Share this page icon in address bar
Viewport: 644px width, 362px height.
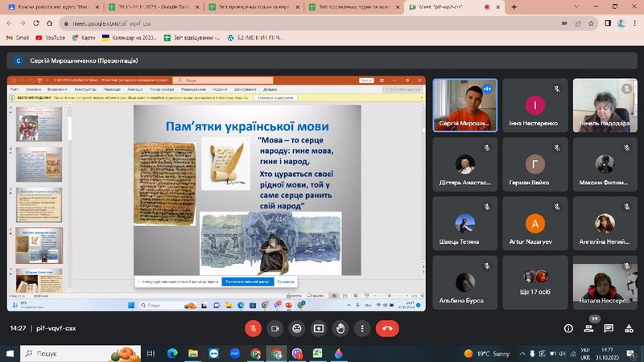tap(578, 23)
